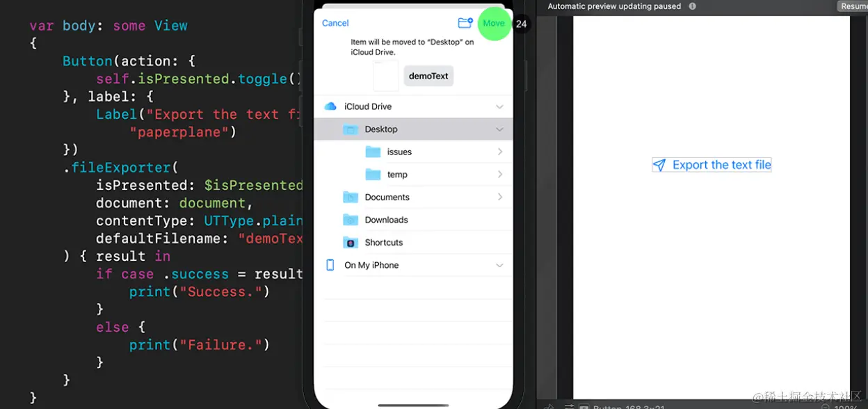Image resolution: width=868 pixels, height=409 pixels.
Task: Click the On My iPhone device icon
Action: 330,265
